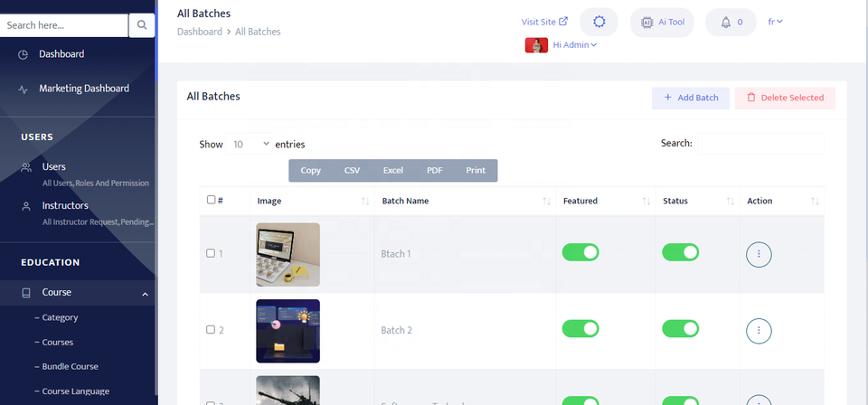The image size is (868, 405).
Task: Sort by Image column arrows
Action: [x=365, y=202]
